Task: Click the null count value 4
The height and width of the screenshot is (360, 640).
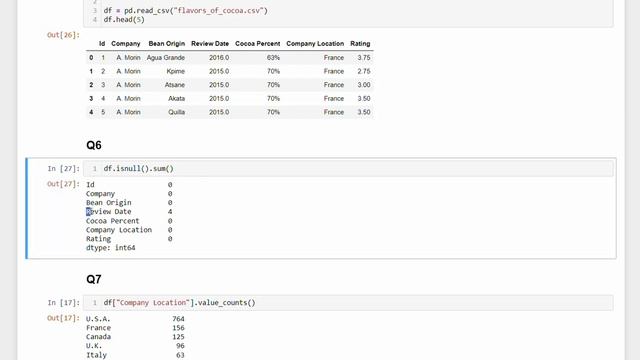Action: [170, 212]
